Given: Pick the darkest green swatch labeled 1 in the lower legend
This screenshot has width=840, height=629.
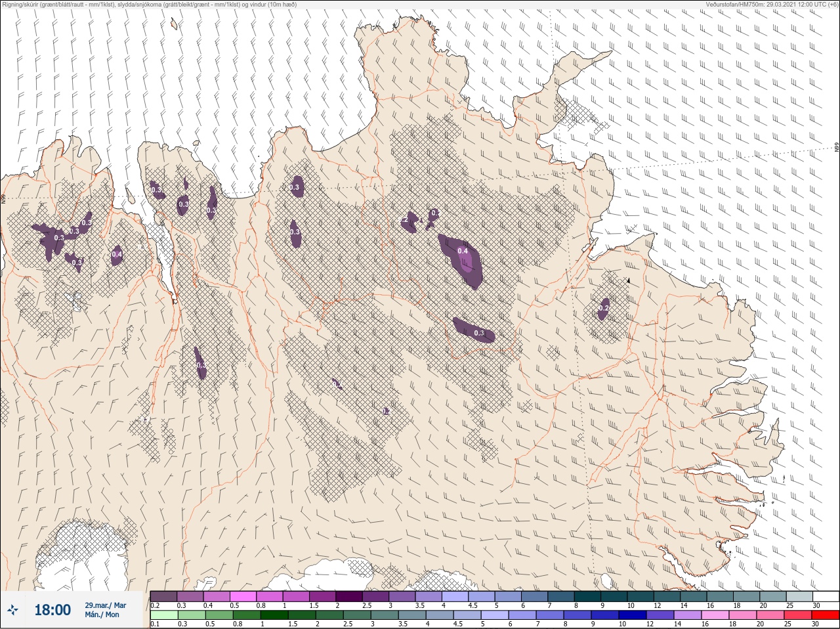Looking at the screenshot, I should click(274, 615).
